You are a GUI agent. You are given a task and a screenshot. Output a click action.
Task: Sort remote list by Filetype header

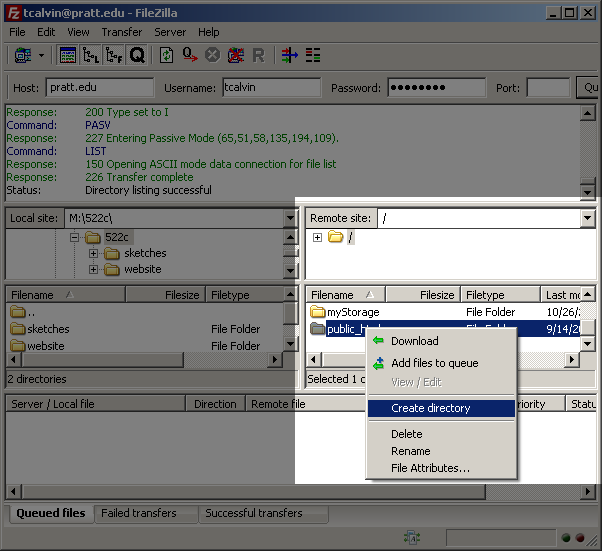pos(501,295)
